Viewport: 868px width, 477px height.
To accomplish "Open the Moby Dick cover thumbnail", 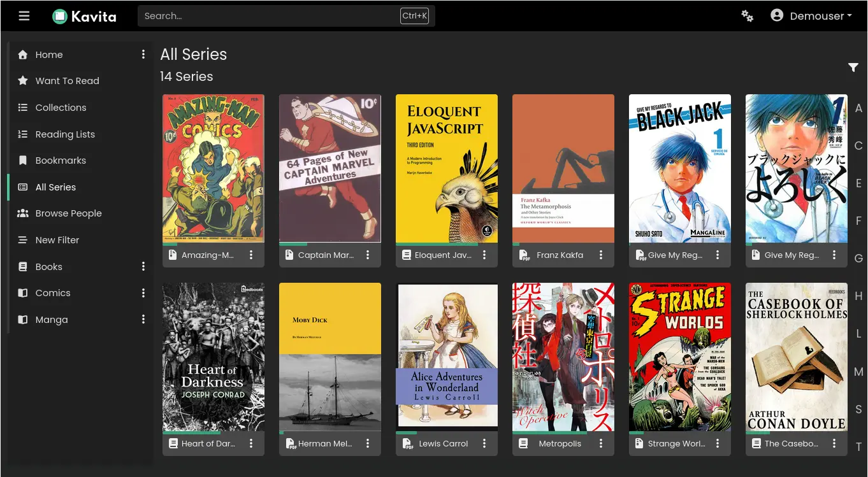I will (330, 357).
